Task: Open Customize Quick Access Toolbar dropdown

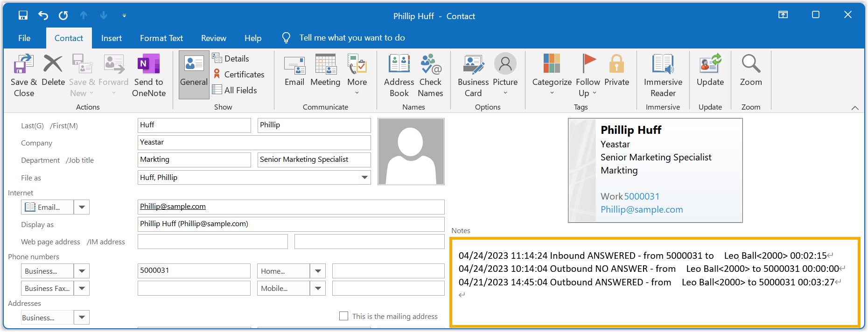Action: pyautogui.click(x=124, y=15)
